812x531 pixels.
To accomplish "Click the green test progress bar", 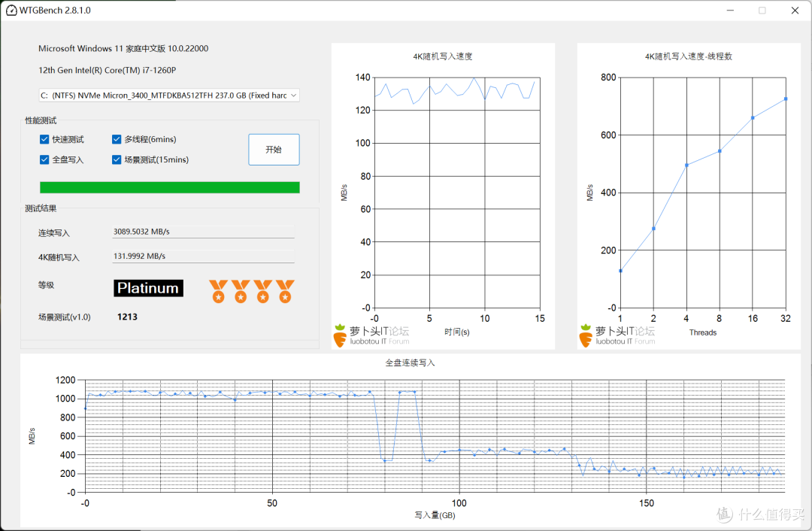I will coord(170,187).
